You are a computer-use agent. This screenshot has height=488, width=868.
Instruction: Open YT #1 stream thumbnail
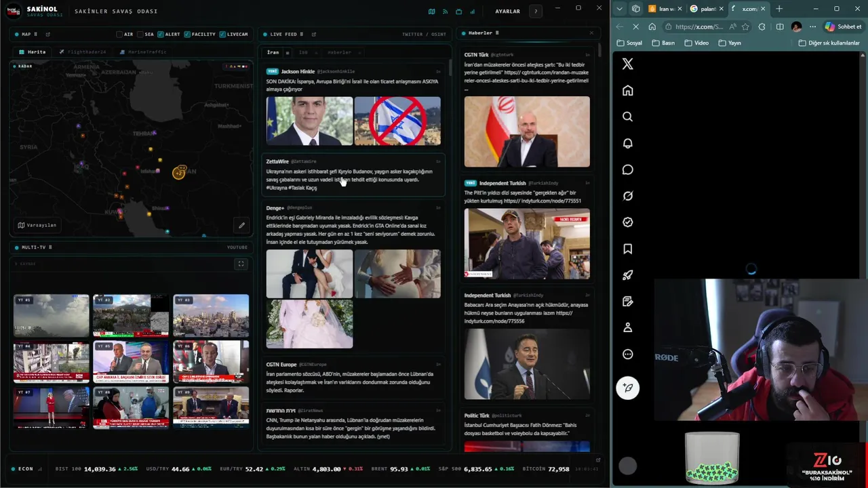point(52,315)
